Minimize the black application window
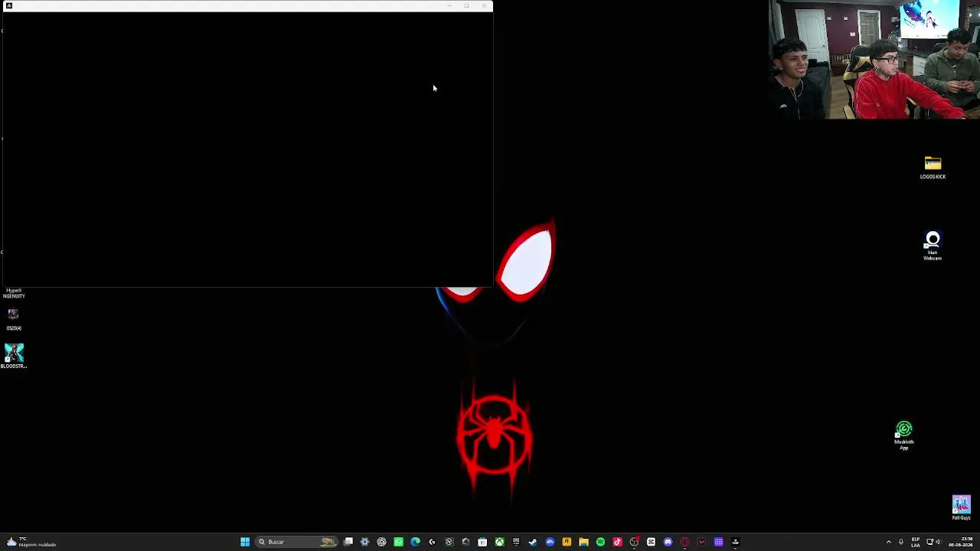The width and height of the screenshot is (980, 551). tap(449, 6)
